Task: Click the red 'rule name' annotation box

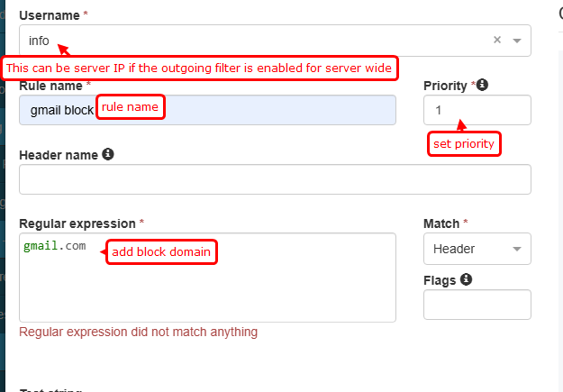Action: [131, 107]
